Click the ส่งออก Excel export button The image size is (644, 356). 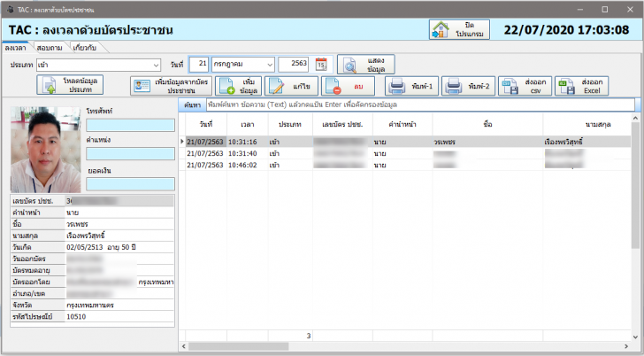coord(581,86)
